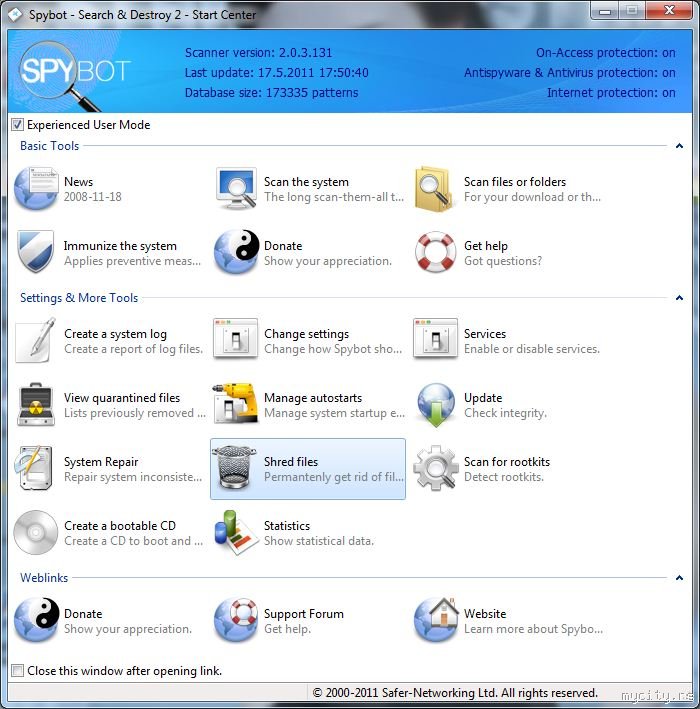700x709 pixels.
Task: Collapse the Basic Tools section
Action: click(679, 146)
